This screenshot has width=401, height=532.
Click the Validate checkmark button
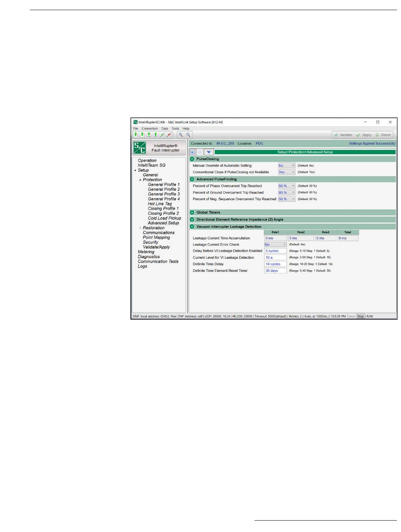tap(343, 135)
